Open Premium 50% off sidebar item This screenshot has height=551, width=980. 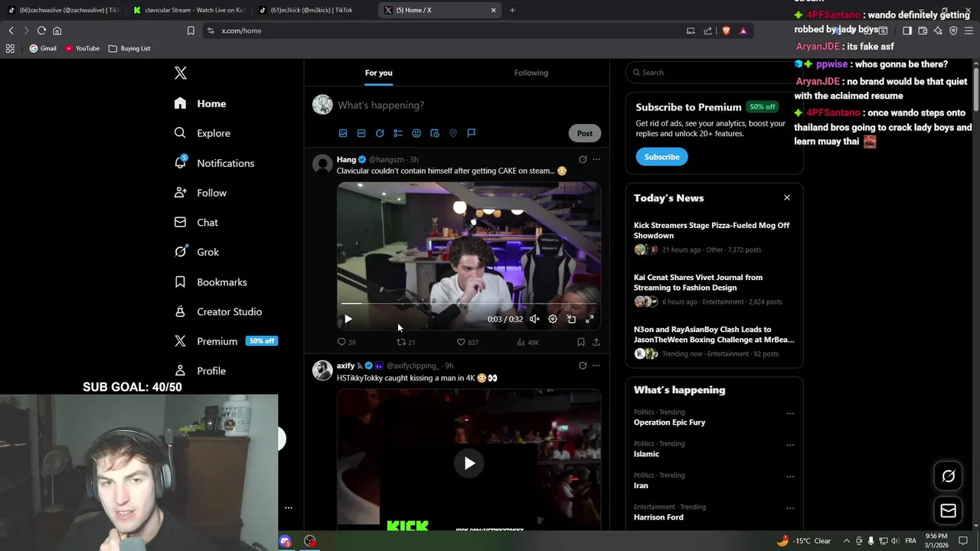[x=225, y=341]
